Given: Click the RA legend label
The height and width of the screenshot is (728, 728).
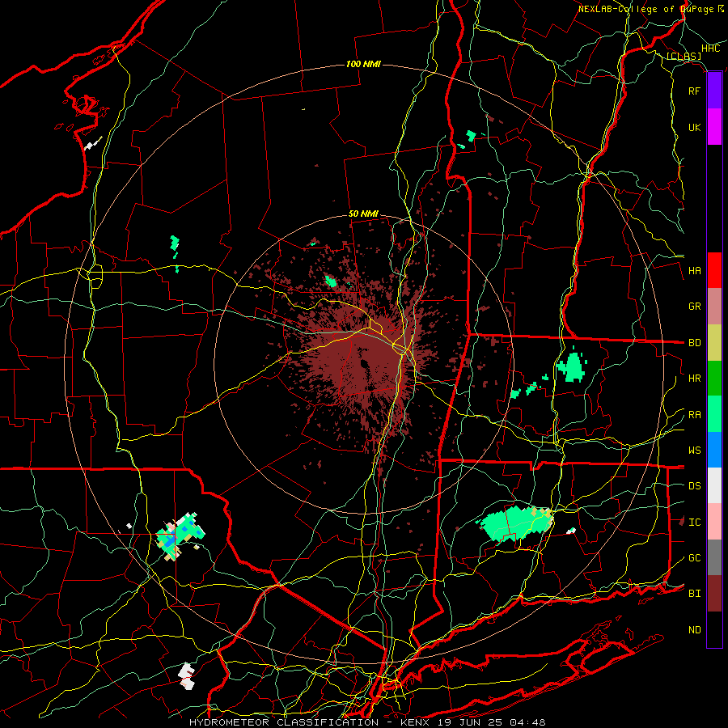Looking at the screenshot, I should pyautogui.click(x=694, y=415).
